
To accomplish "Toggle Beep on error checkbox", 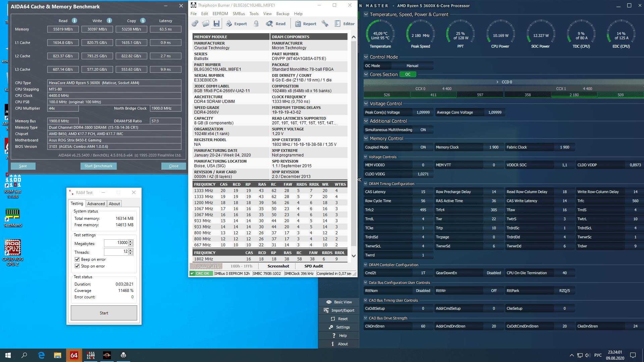I will (x=77, y=259).
